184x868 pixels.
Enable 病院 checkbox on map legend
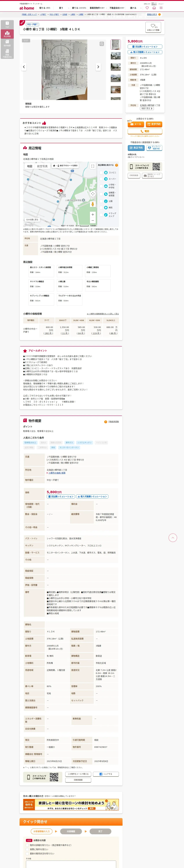101,208
